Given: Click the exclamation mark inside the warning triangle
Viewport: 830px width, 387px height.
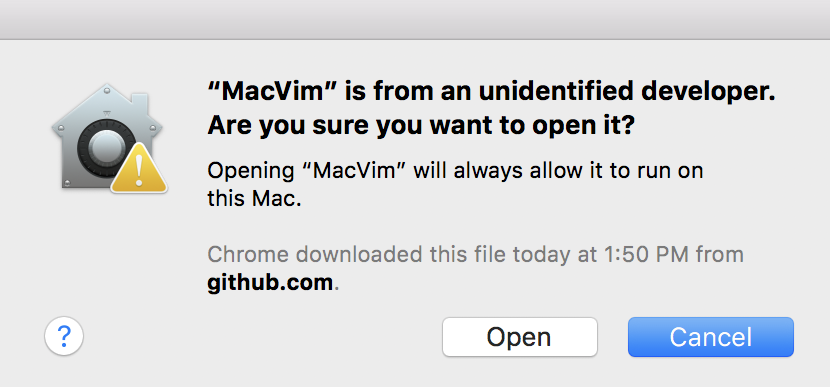Looking at the screenshot, I should 139,171.
